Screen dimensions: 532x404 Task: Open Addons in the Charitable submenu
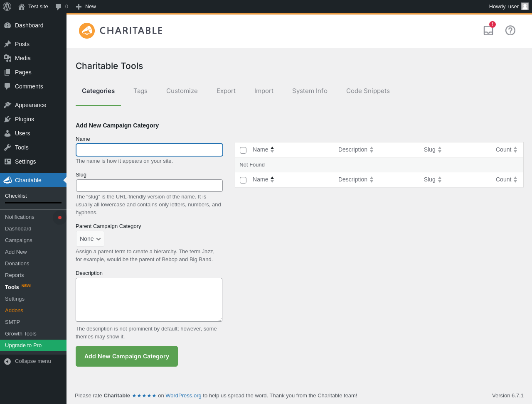(14, 311)
